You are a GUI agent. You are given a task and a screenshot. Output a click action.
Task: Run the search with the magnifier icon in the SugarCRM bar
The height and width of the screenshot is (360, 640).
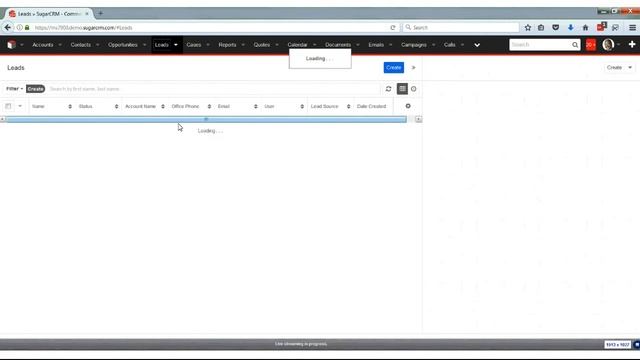[x=575, y=44]
